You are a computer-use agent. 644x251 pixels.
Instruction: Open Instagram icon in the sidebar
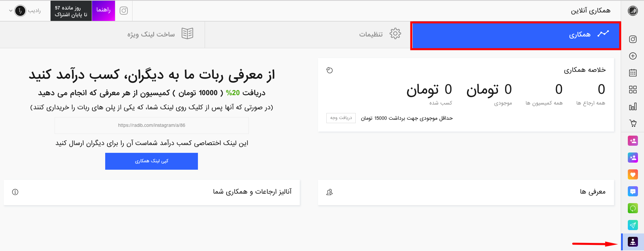[x=633, y=39]
